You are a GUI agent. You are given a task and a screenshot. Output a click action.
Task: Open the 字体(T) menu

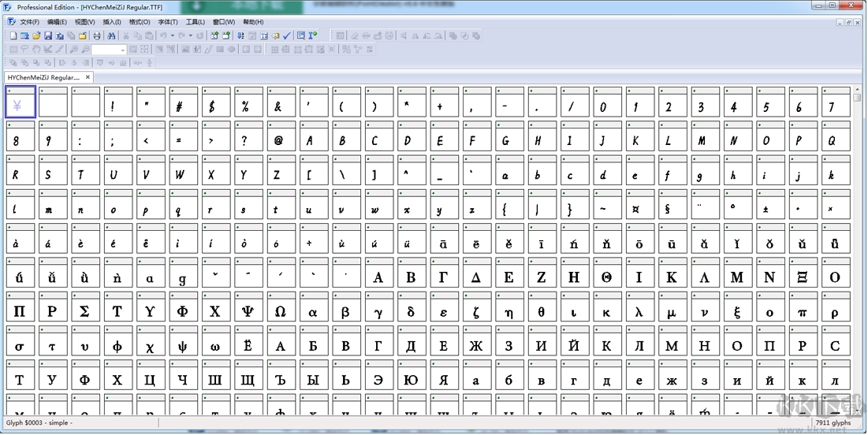[168, 22]
